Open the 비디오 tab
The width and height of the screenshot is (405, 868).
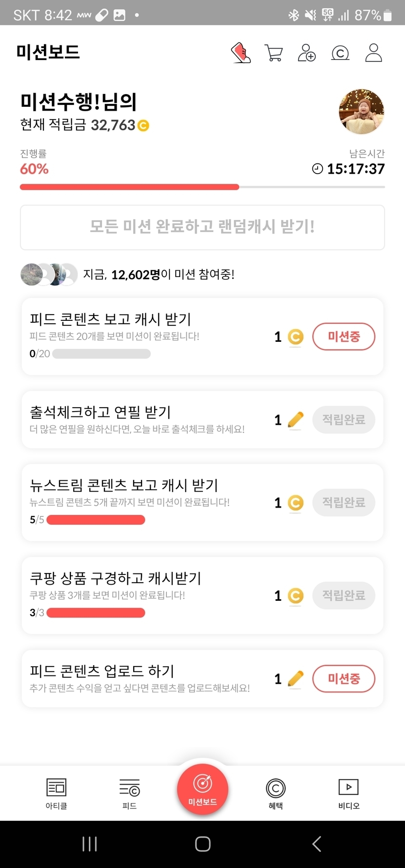pos(349,793)
